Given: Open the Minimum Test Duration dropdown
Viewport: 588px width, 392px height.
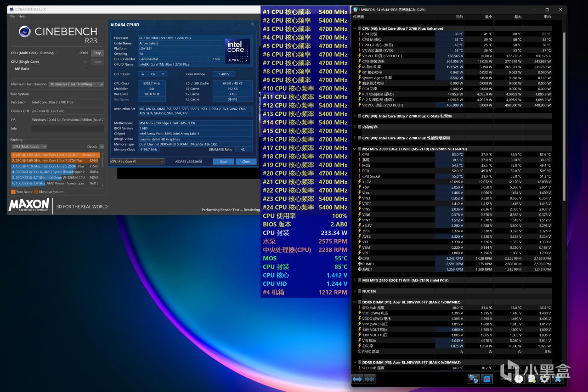Looking at the screenshot, I should [76, 84].
